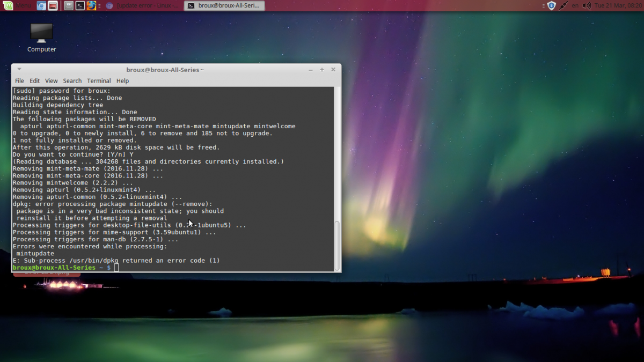Click the 'en' keyboard layout indicator
This screenshot has height=362, width=644.
coord(575,6)
